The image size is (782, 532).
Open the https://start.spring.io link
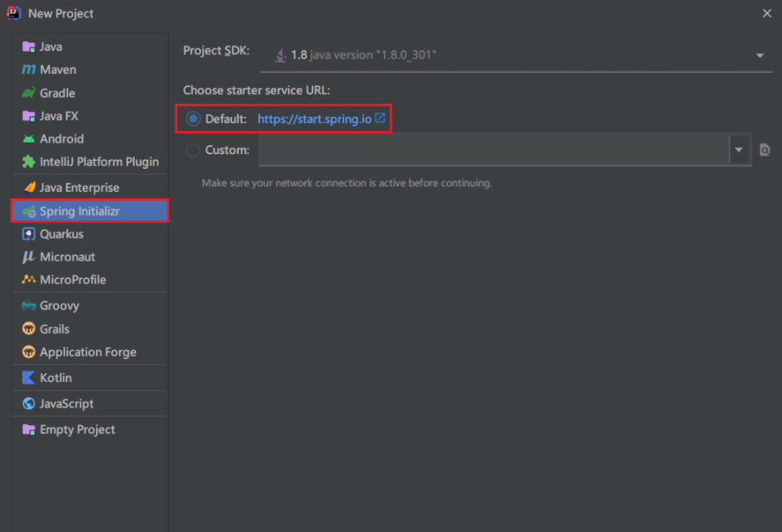pyautogui.click(x=314, y=119)
